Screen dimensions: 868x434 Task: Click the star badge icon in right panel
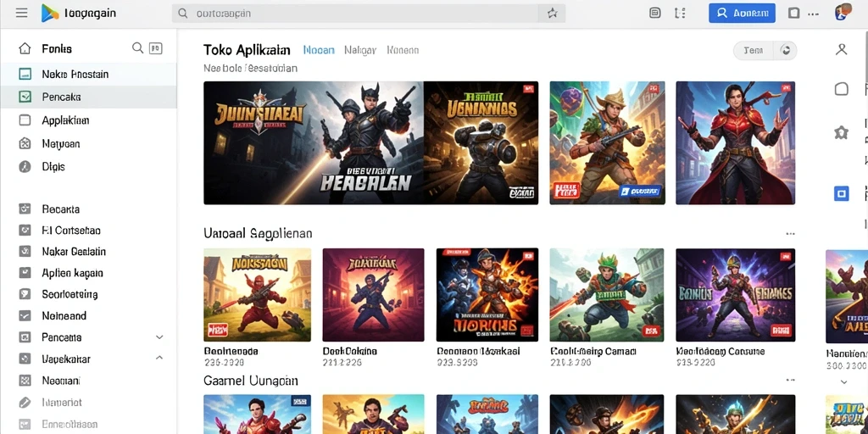pyautogui.click(x=842, y=133)
